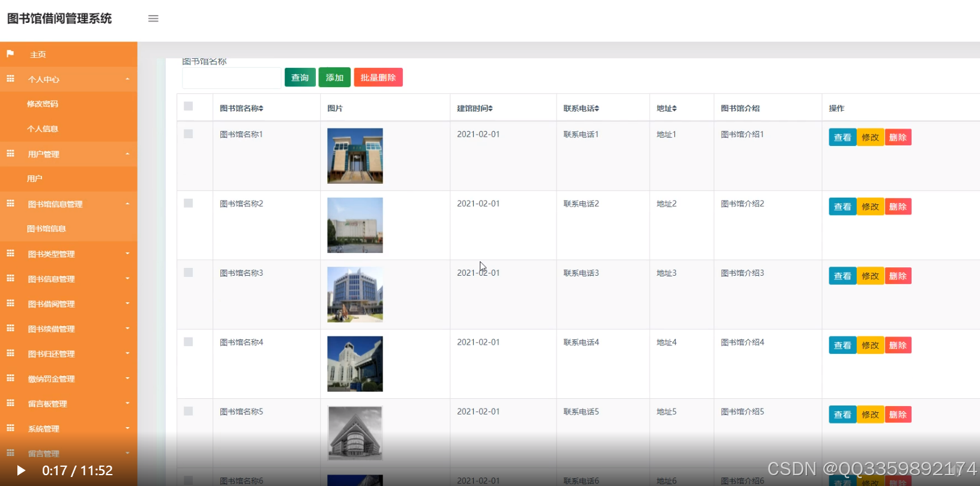Collapse the 图书馆信息管理 menu arrow
Screen dimensions: 980x486
pyautogui.click(x=127, y=204)
